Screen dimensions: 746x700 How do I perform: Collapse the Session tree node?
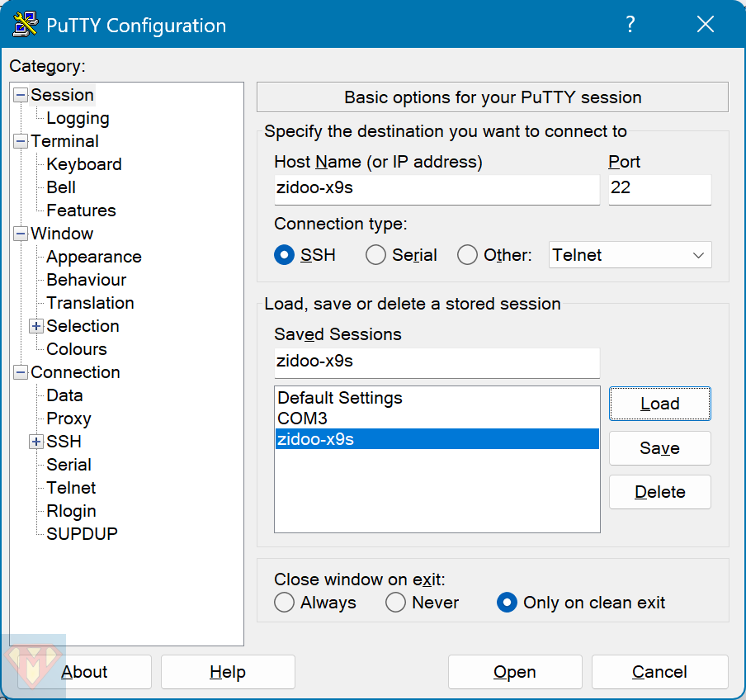pos(21,95)
